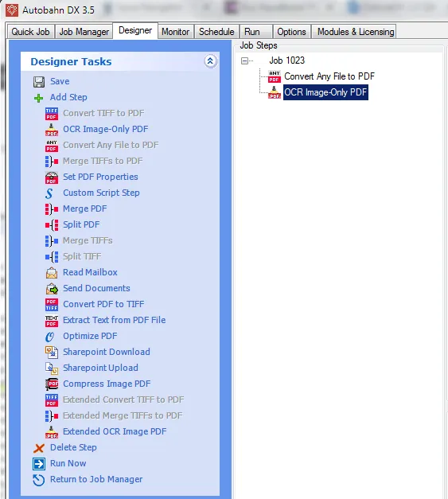448x499 pixels.
Task: Click the Optimize PDF icon
Action: tap(50, 337)
